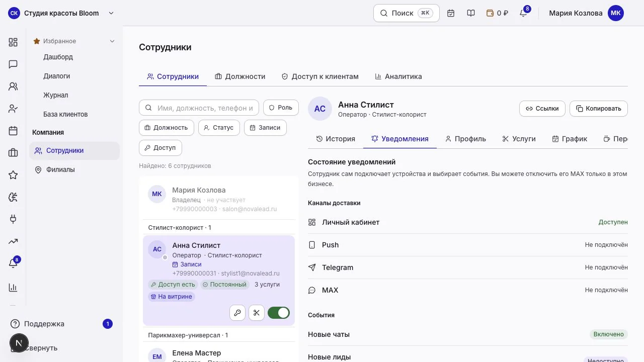Screen dimensions: 644x362
Task: Click the Поддержка link
Action: [x=44, y=324]
